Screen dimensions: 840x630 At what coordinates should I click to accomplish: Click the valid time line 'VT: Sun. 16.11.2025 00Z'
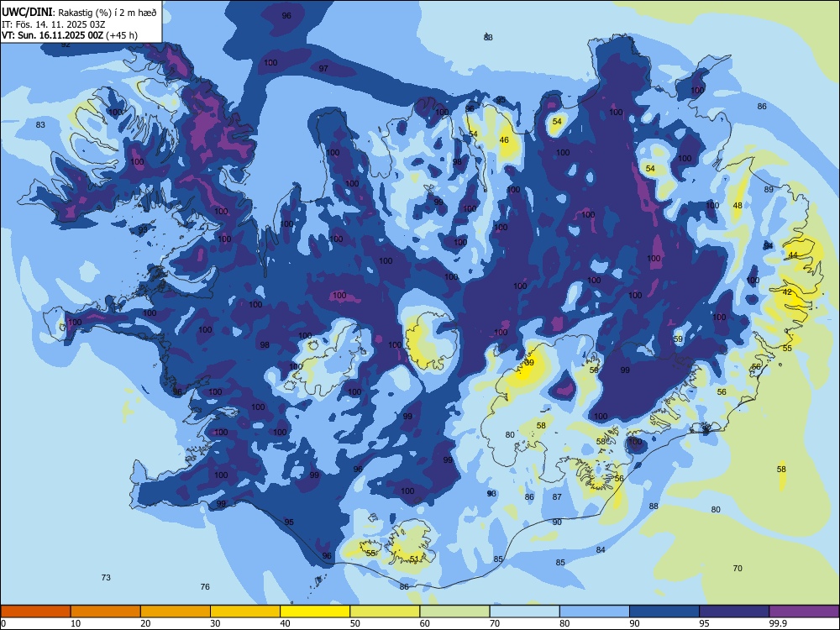(x=53, y=35)
